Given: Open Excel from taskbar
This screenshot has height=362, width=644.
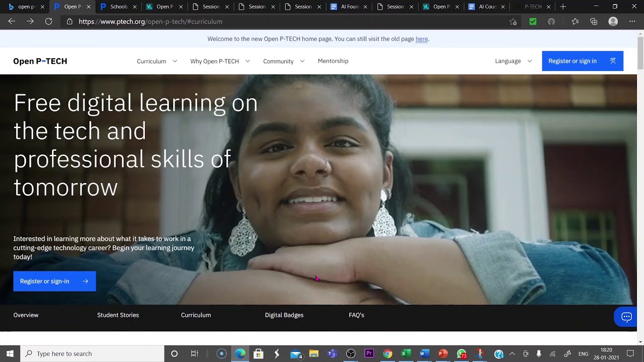Looking at the screenshot, I should pos(406,353).
